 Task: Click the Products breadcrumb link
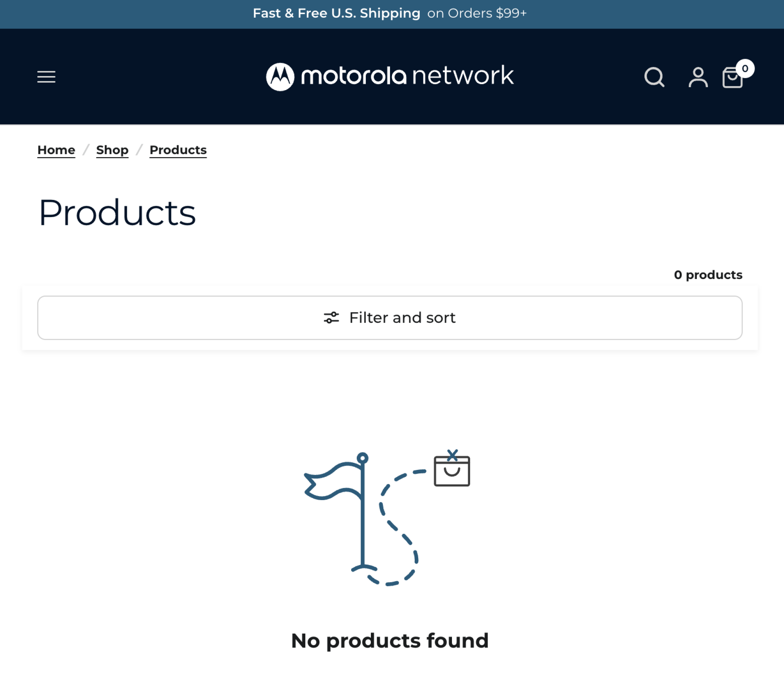pyautogui.click(x=178, y=150)
